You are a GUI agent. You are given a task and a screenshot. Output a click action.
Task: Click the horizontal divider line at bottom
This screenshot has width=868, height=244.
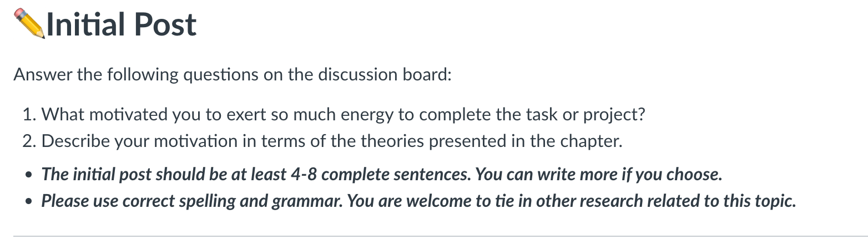click(434, 237)
